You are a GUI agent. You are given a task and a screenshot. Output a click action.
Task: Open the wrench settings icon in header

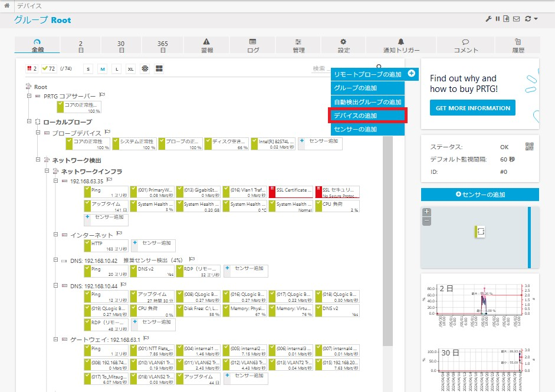point(489,19)
